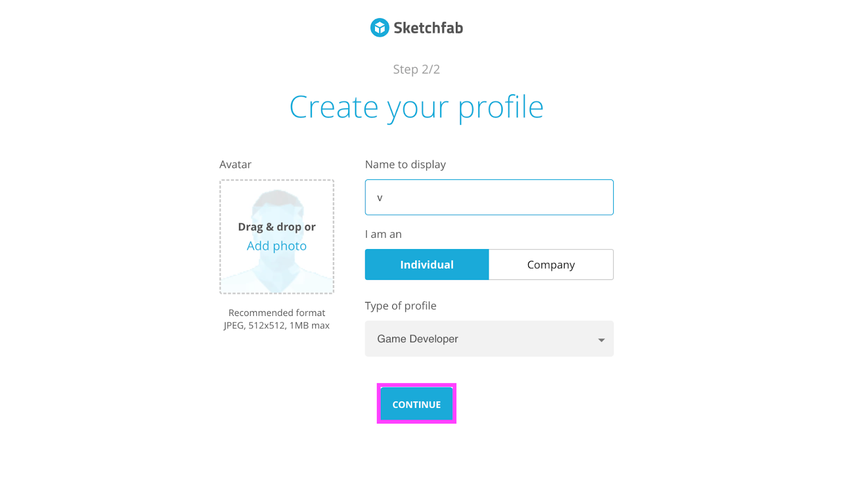The width and height of the screenshot is (857, 504).
Task: Switch to the Company account option
Action: [x=551, y=265]
